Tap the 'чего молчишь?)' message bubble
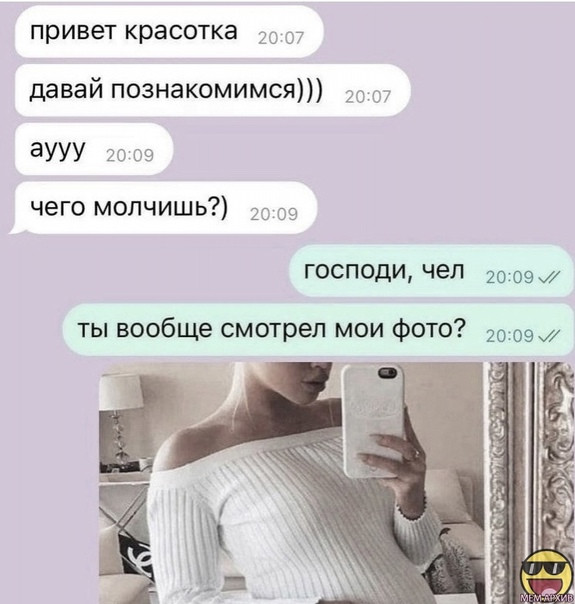Viewport: 575px width, 604px height. coord(166,208)
